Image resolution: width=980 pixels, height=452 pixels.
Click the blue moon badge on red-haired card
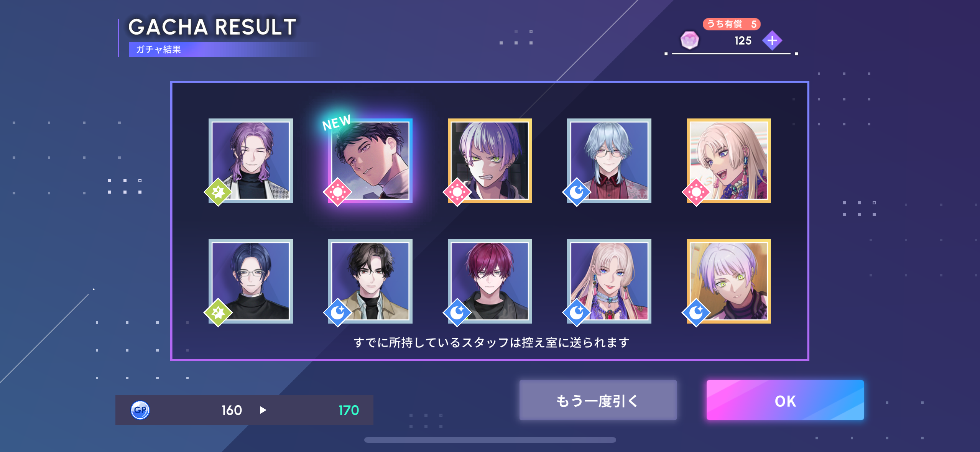tap(457, 312)
